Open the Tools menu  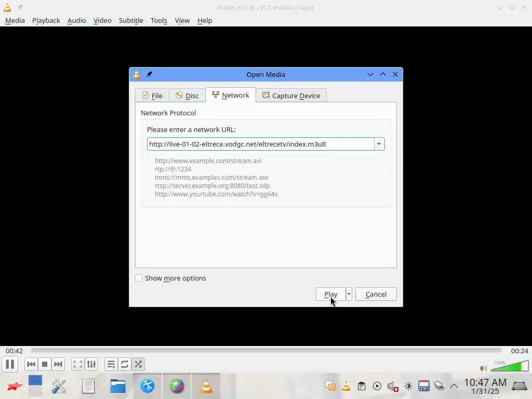[159, 20]
